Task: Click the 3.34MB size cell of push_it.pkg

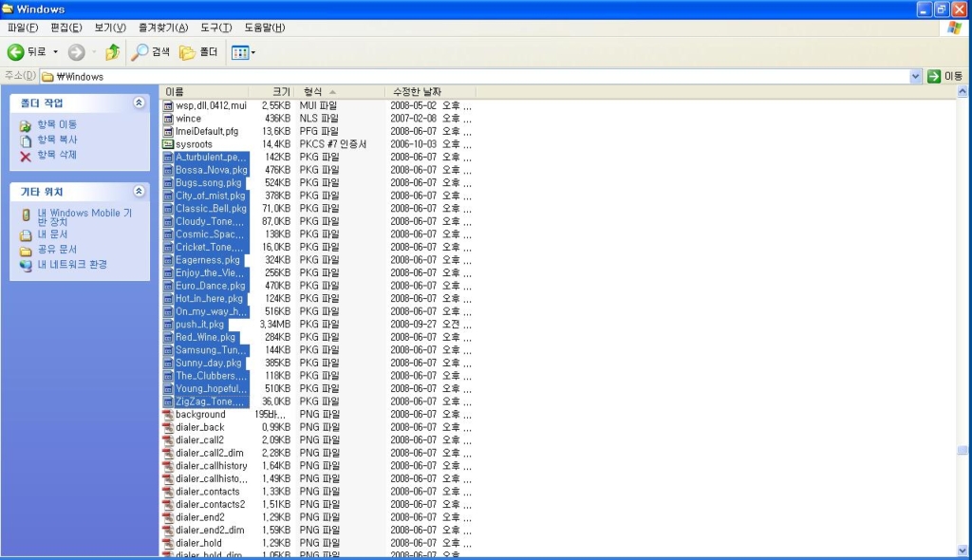Action: [x=274, y=325]
